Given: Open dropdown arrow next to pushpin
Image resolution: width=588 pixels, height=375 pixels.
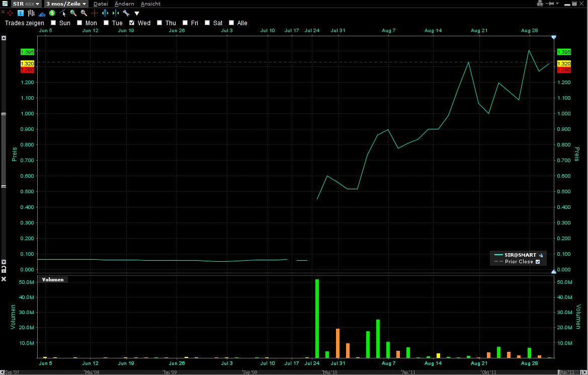Looking at the screenshot, I should click(557, 4).
